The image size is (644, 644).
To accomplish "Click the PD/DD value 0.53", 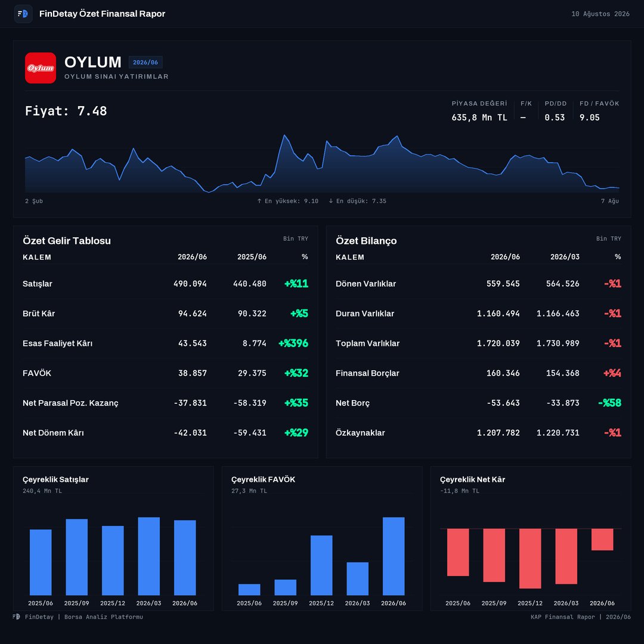I will pos(555,117).
